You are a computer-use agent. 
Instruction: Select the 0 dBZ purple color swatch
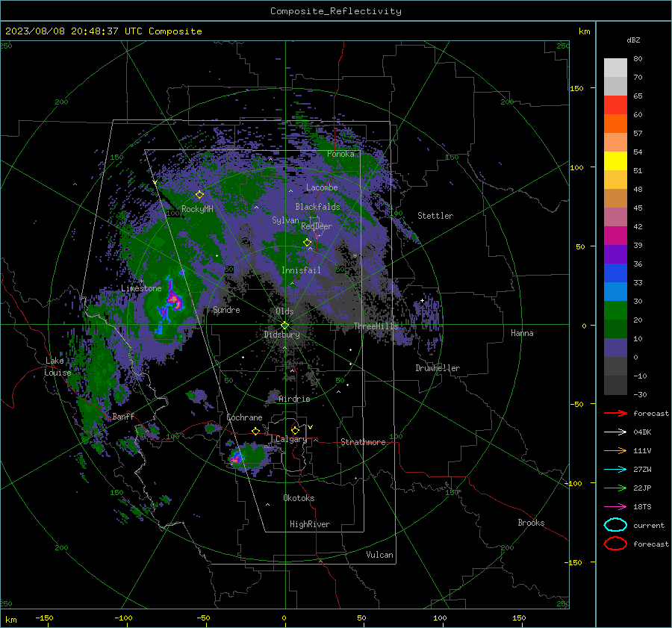615,348
